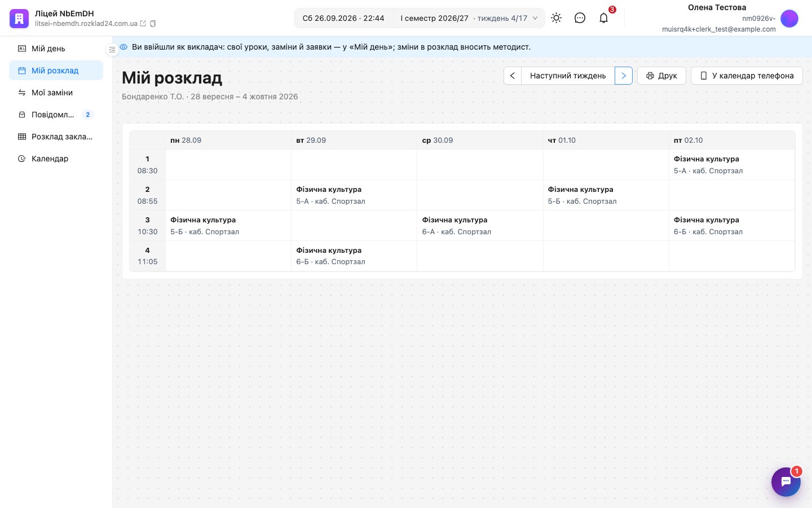812x508 pixels.
Task: Click the Друк print button
Action: 661,76
